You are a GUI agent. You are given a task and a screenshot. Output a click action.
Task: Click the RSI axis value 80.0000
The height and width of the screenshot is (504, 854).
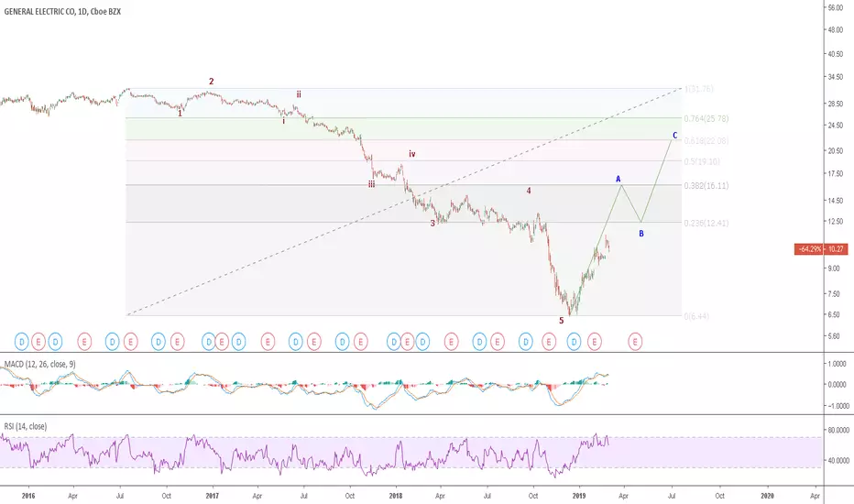838,430
